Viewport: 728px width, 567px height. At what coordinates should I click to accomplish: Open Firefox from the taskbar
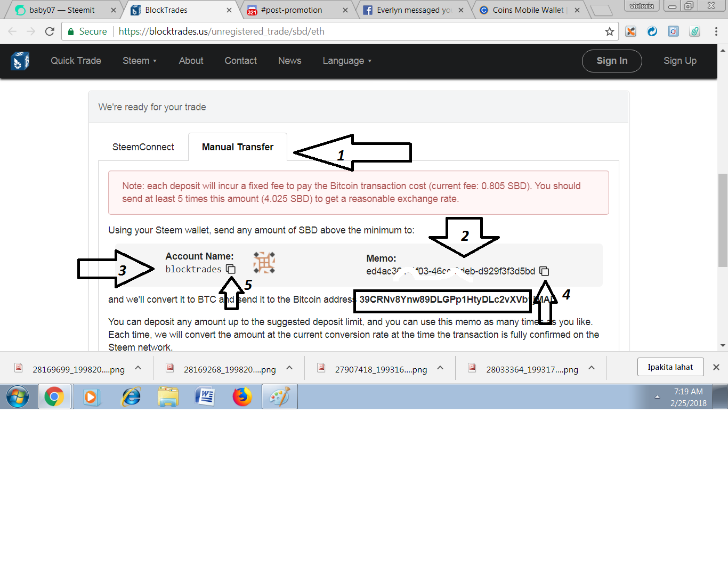click(x=242, y=397)
